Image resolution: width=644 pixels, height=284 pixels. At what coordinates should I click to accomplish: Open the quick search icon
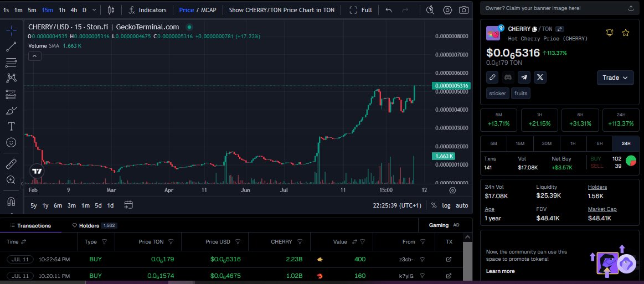(x=430, y=10)
